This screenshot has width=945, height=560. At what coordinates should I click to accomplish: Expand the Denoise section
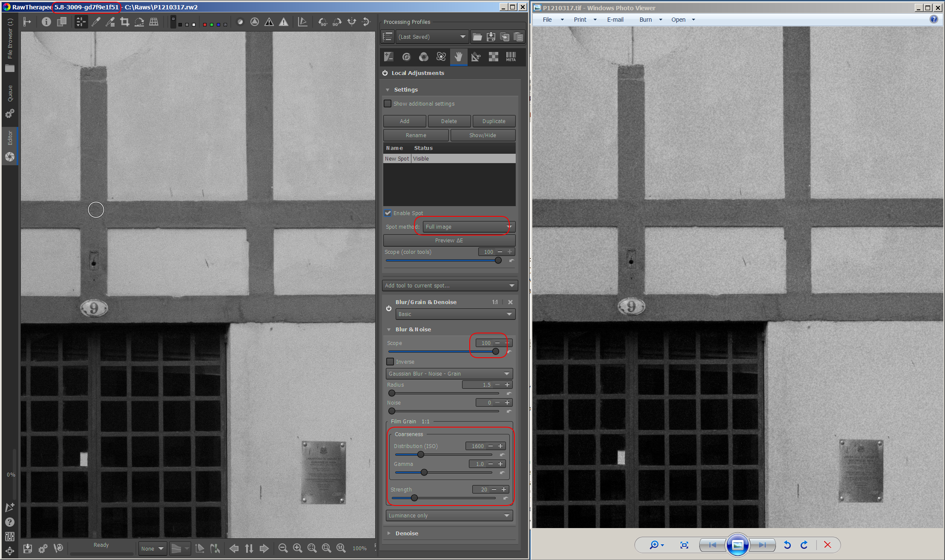point(407,533)
